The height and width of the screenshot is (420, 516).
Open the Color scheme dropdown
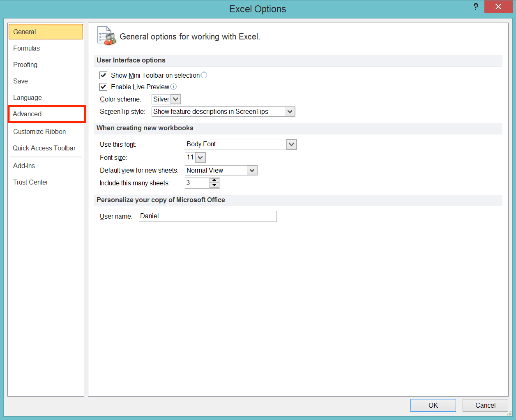pos(176,99)
